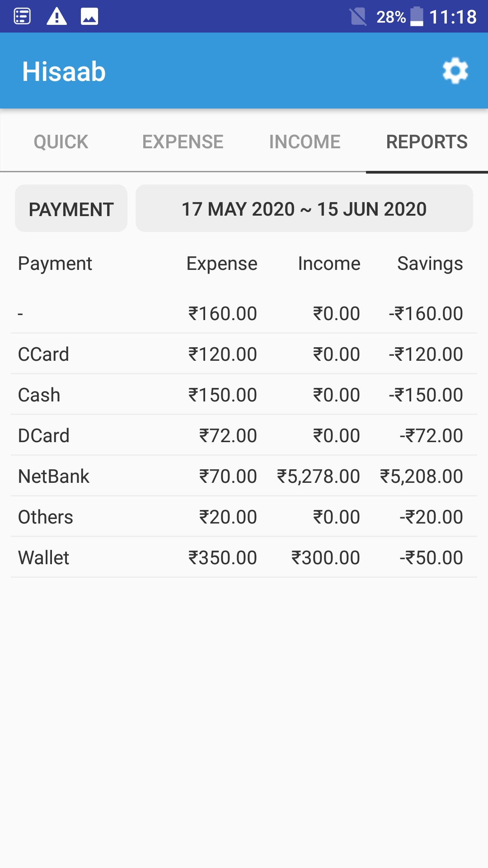
Task: Tap the no-SIM status icon
Action: click(x=358, y=17)
